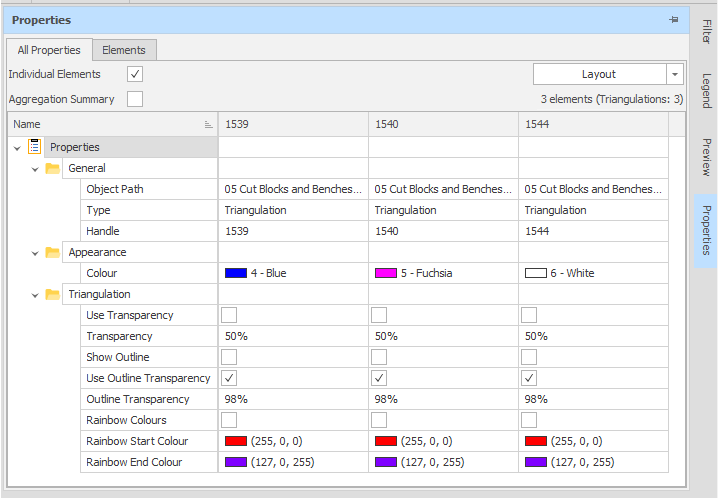Open the Legend side tab
The height and width of the screenshot is (498, 718).
click(706, 91)
